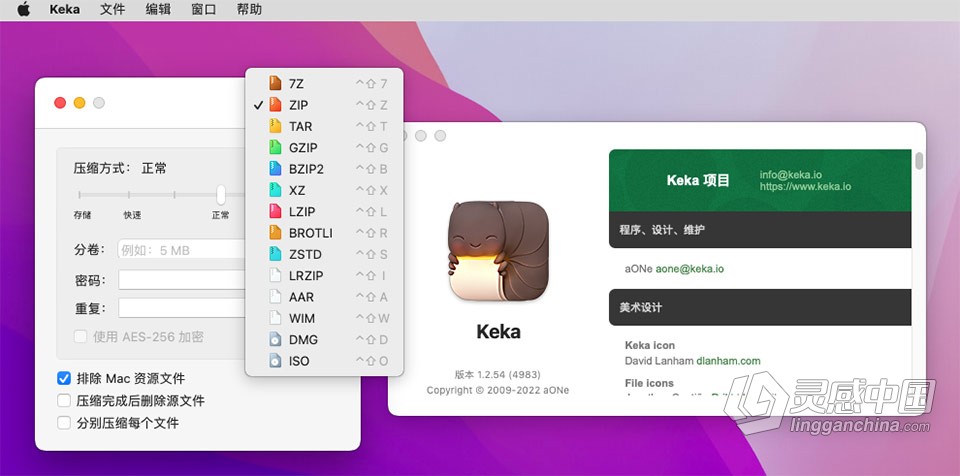The height and width of the screenshot is (476, 960).
Task: Open the 帮助 menu
Action: point(249,10)
